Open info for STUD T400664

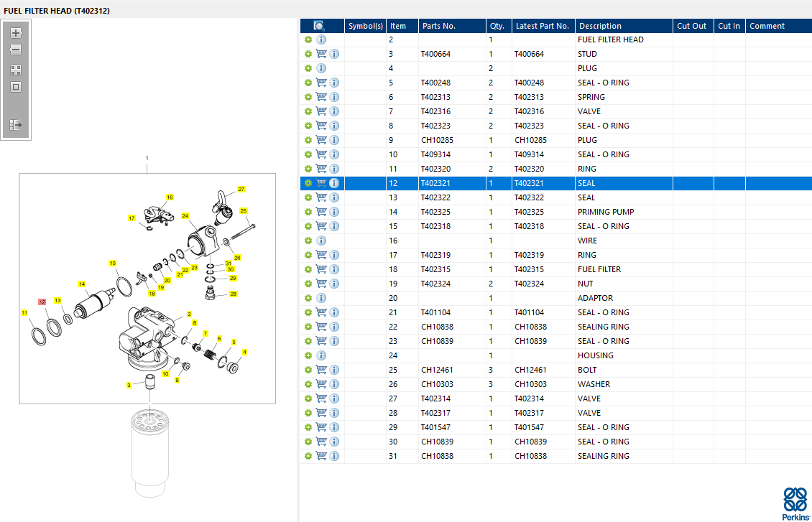pos(334,54)
